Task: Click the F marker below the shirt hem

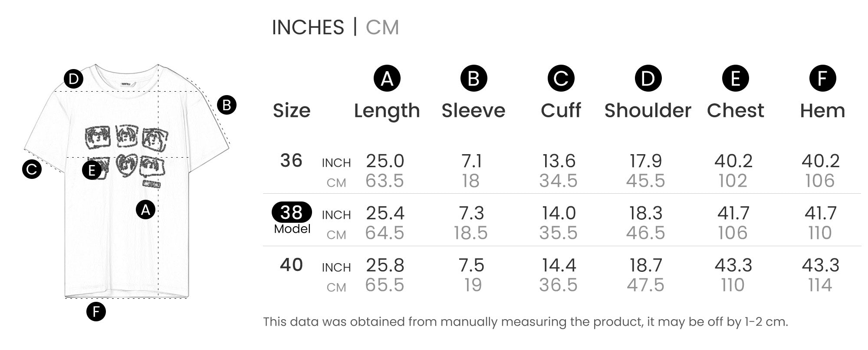Action: 96,311
